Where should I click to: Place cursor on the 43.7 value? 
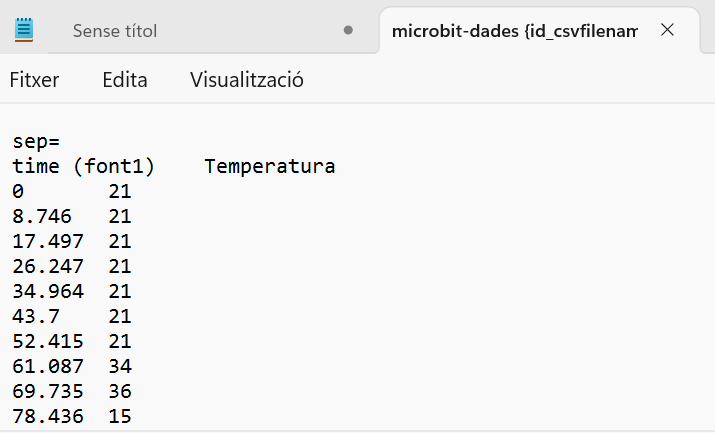(x=36, y=316)
